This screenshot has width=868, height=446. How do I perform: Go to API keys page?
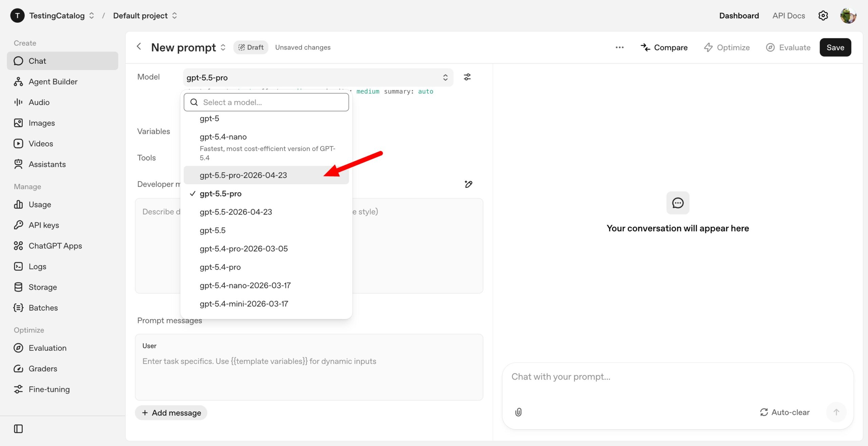[44, 225]
